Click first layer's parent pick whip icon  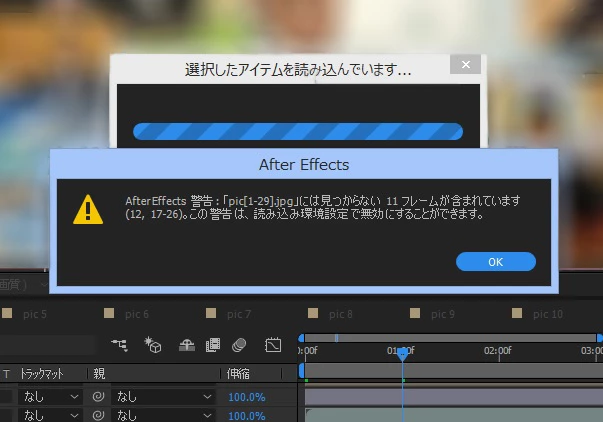(98, 397)
